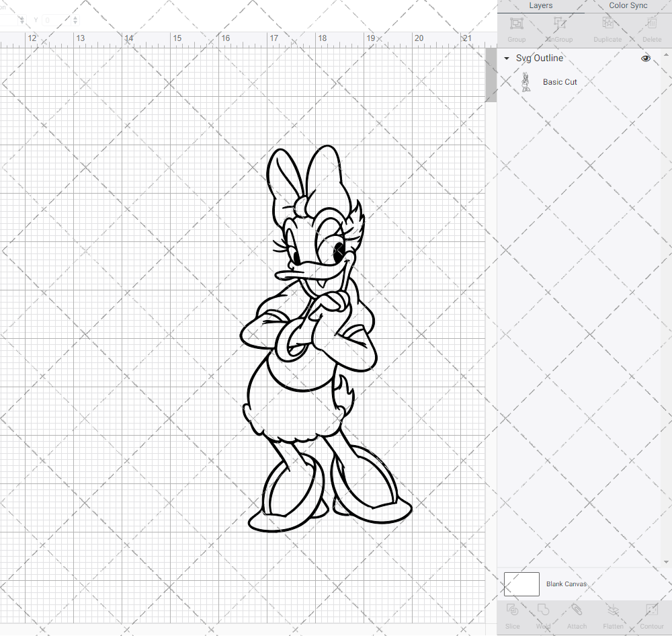Click the Basic Cut layer thumbnail
The image size is (672, 636).
pyautogui.click(x=526, y=81)
